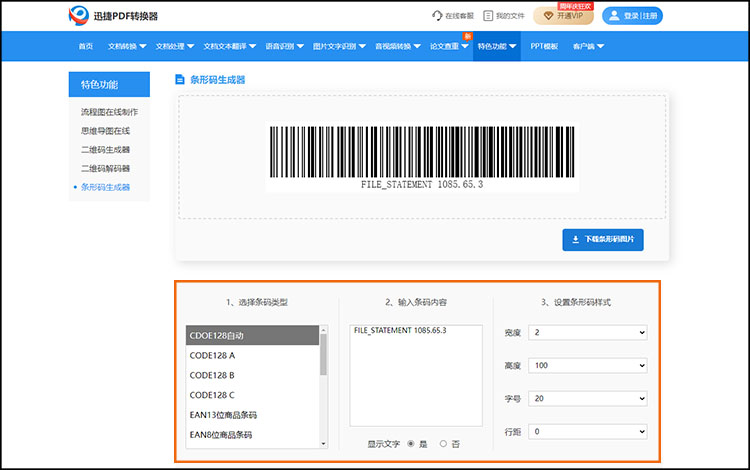Open 二维码解码器 in sidebar
The width and height of the screenshot is (750, 470).
click(105, 168)
